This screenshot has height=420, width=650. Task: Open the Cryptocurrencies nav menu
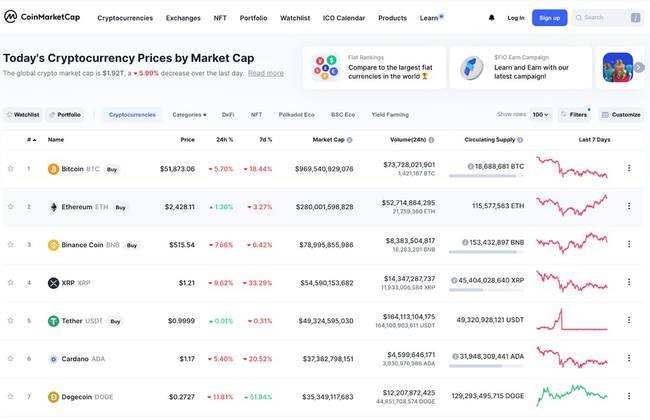tap(125, 18)
